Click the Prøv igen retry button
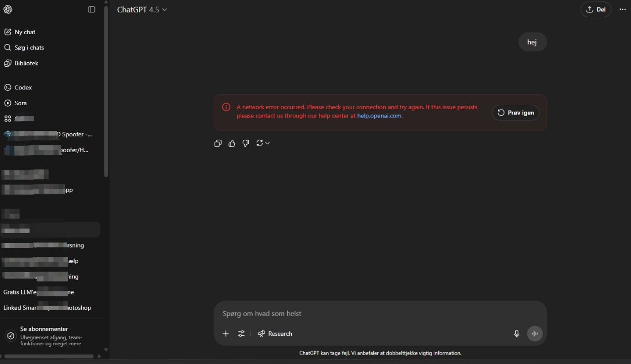The image size is (631, 364). click(x=516, y=113)
